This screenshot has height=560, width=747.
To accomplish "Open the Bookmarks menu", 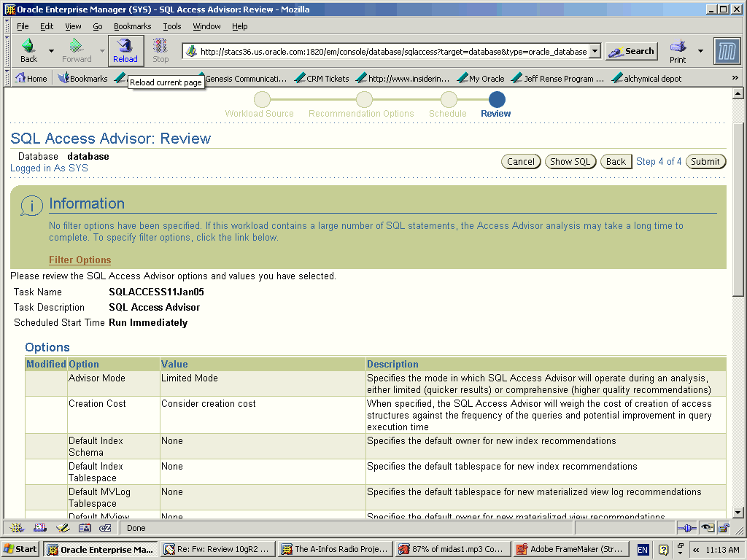I will click(x=132, y=26).
